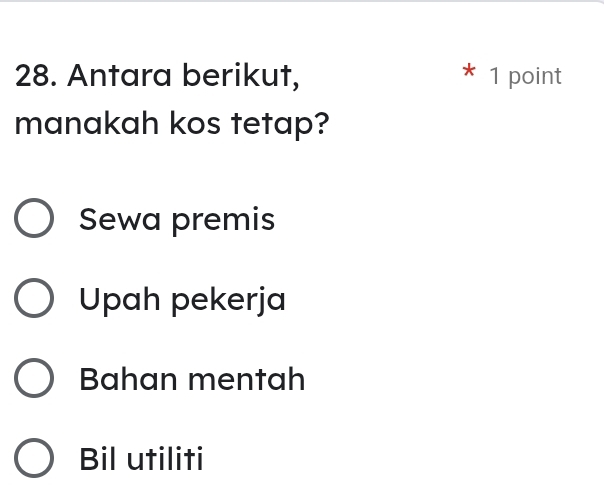The height and width of the screenshot is (504, 604).
Task: Select the Bahan mentah radio button
Action: (x=34, y=380)
